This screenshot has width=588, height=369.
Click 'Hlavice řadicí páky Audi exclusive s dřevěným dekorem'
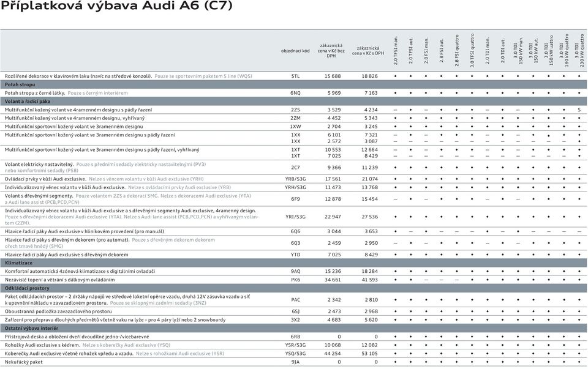click(66, 255)
